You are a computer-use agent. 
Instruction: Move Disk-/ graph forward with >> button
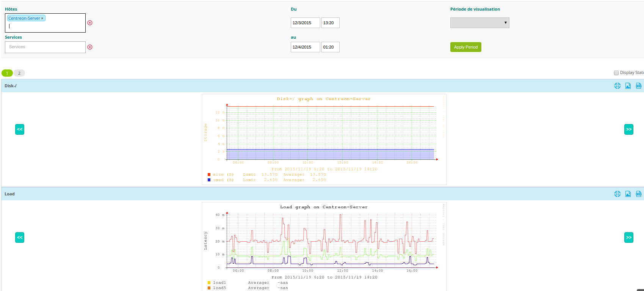[628, 129]
